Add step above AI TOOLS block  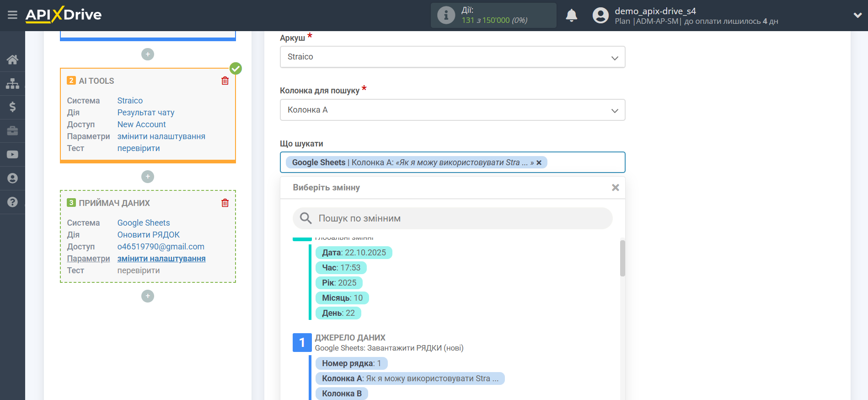(148, 54)
